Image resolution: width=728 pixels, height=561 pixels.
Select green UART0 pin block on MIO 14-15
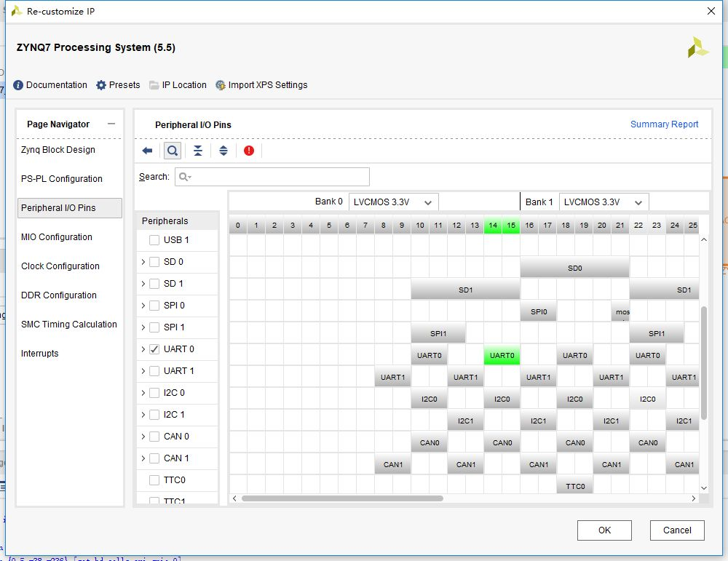[502, 355]
